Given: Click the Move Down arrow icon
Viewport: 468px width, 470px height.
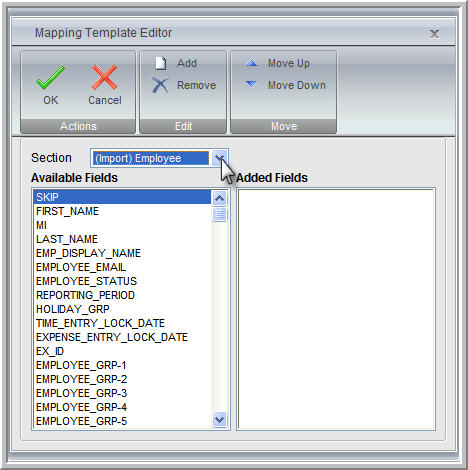Looking at the screenshot, I should [252, 84].
